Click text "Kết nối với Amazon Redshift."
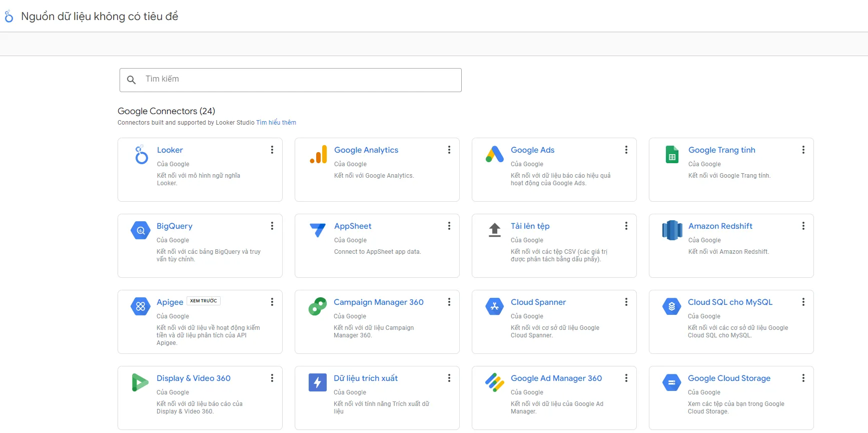868x433 pixels. [728, 252]
